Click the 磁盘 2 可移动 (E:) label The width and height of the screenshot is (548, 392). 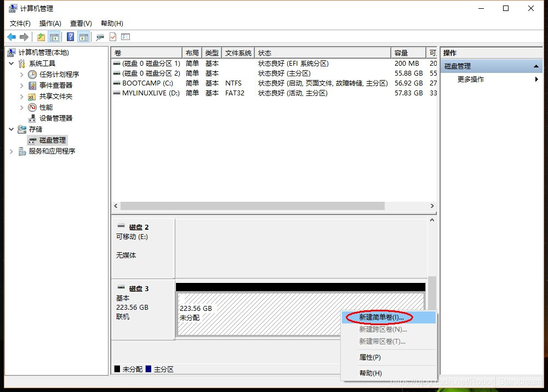pos(132,237)
